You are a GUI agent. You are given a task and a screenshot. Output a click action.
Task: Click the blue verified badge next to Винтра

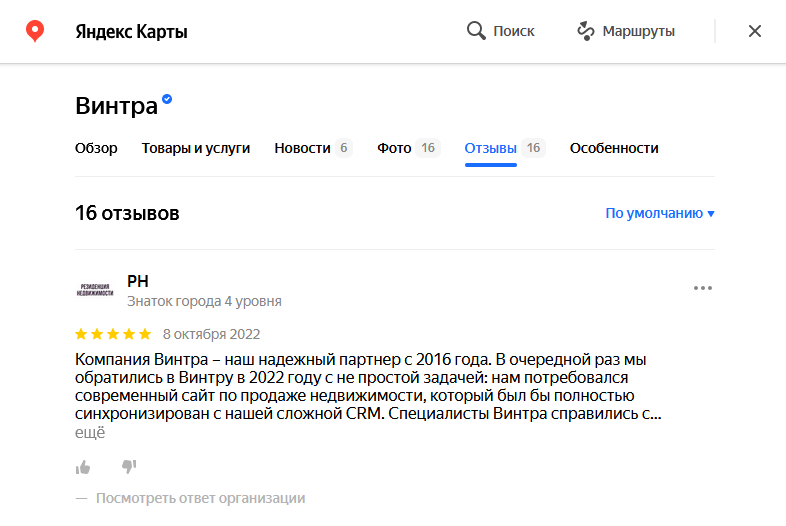click(167, 99)
